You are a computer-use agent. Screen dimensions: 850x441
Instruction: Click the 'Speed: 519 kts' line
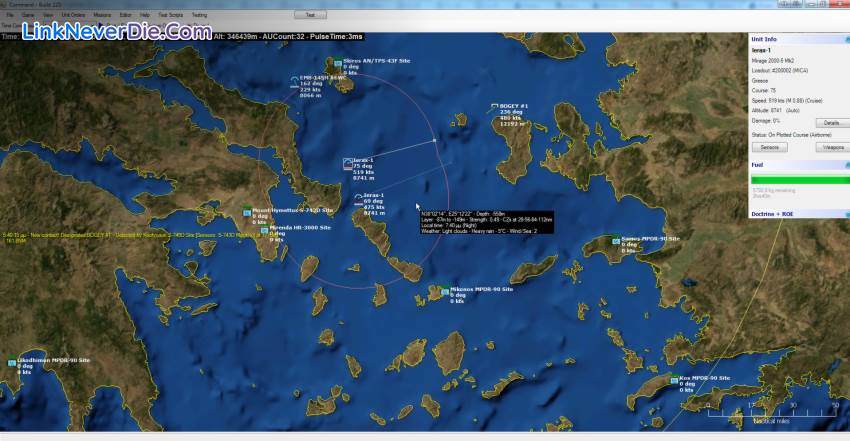point(787,100)
